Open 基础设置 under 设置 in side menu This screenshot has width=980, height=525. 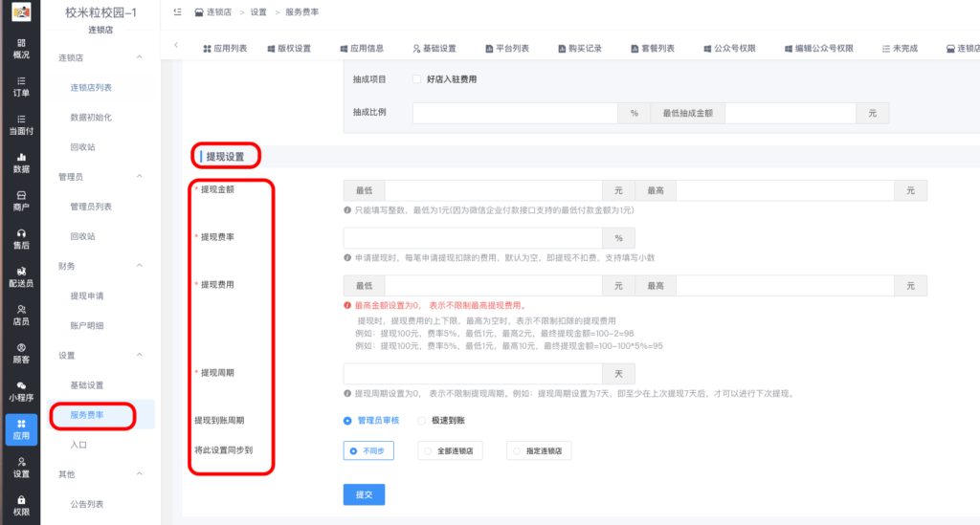point(87,385)
